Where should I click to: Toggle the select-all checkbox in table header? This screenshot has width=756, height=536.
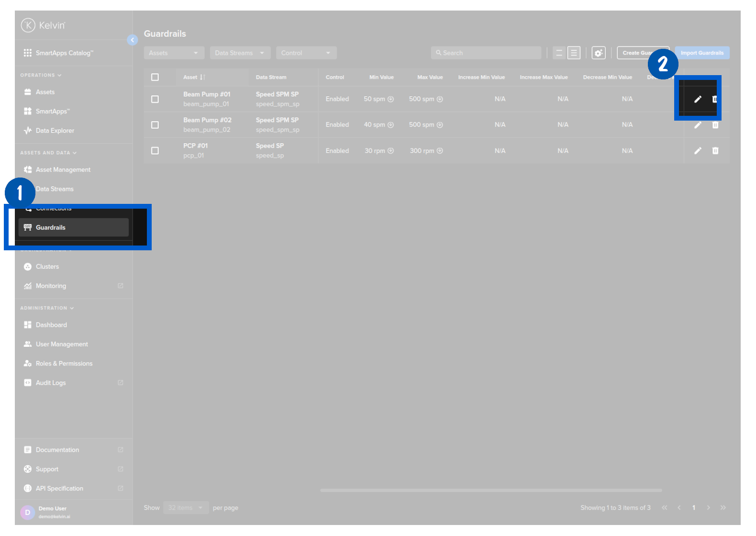[x=155, y=77]
